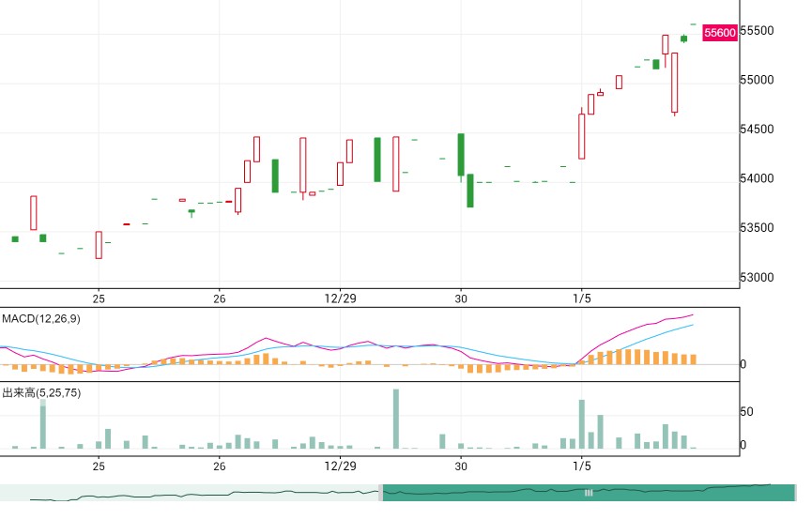Screen dimensions: 812x520
Task: Click the range slider center grip handle
Action: pos(589,493)
